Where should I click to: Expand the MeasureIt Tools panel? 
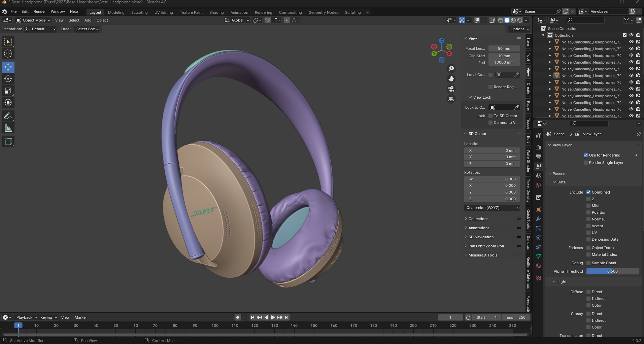pos(483,255)
